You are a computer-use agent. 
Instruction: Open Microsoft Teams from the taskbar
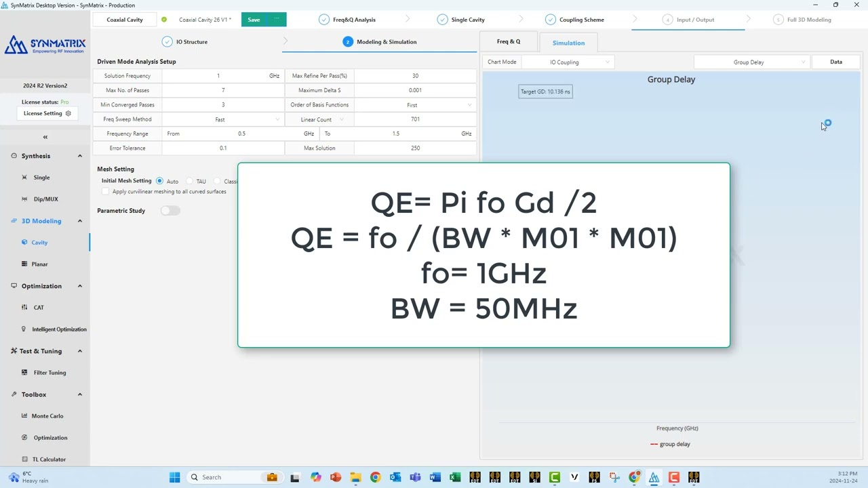pos(415,477)
